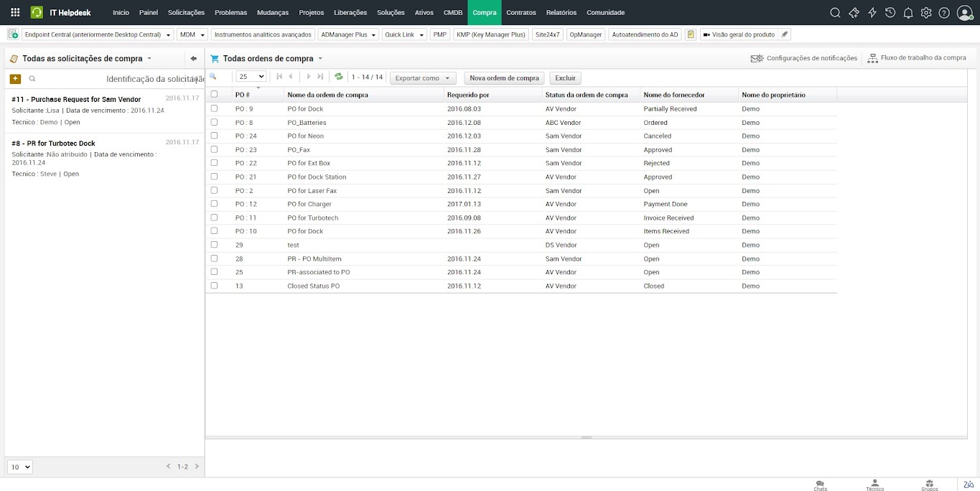Viewport: 980px width, 491px height.
Task: Change left panel page size selector showing 10
Action: (x=20, y=467)
